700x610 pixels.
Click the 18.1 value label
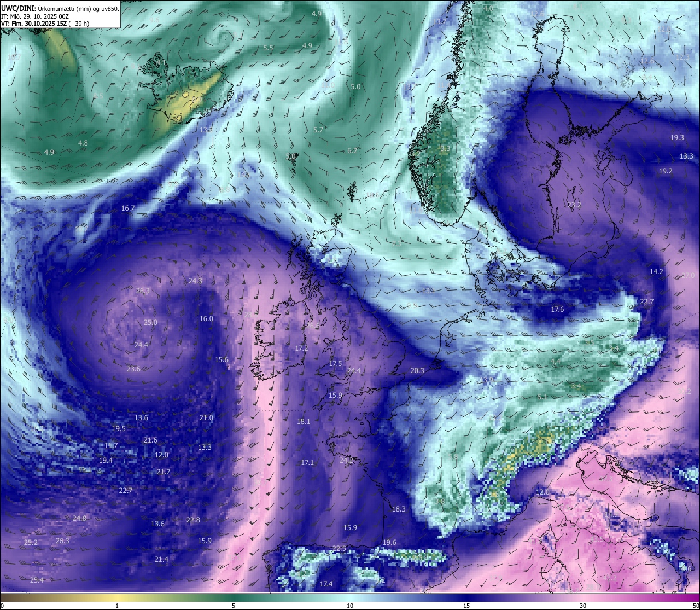(x=304, y=421)
